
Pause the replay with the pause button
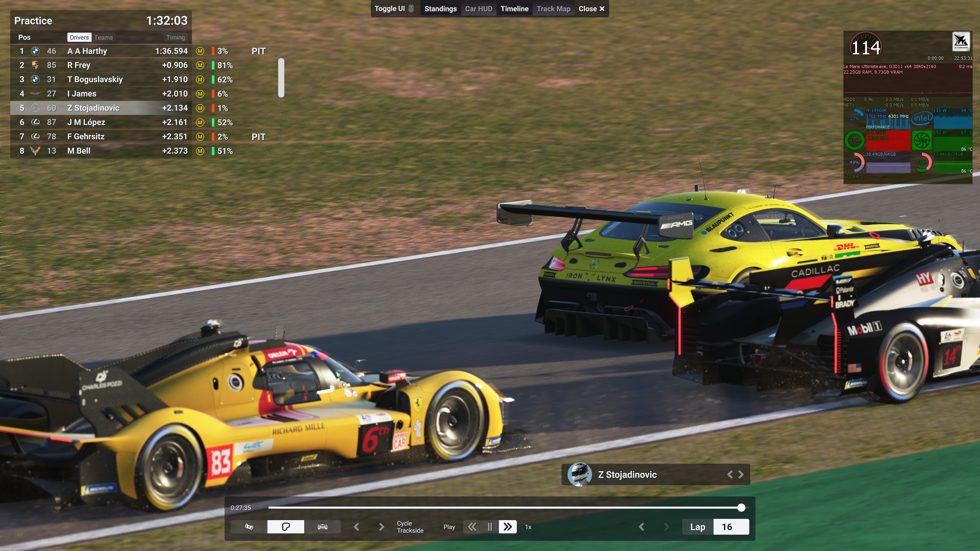pyautogui.click(x=490, y=527)
